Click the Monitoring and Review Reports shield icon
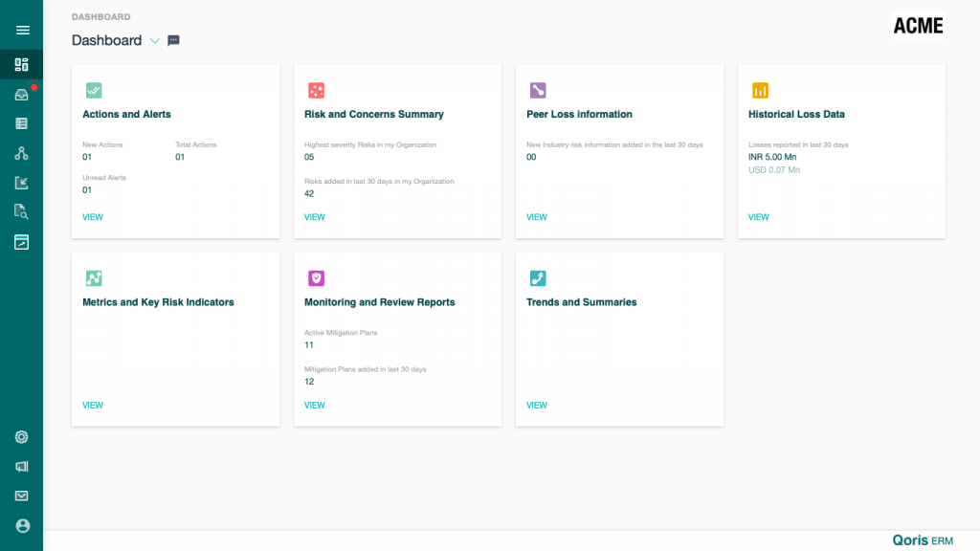The image size is (980, 551). click(x=316, y=278)
